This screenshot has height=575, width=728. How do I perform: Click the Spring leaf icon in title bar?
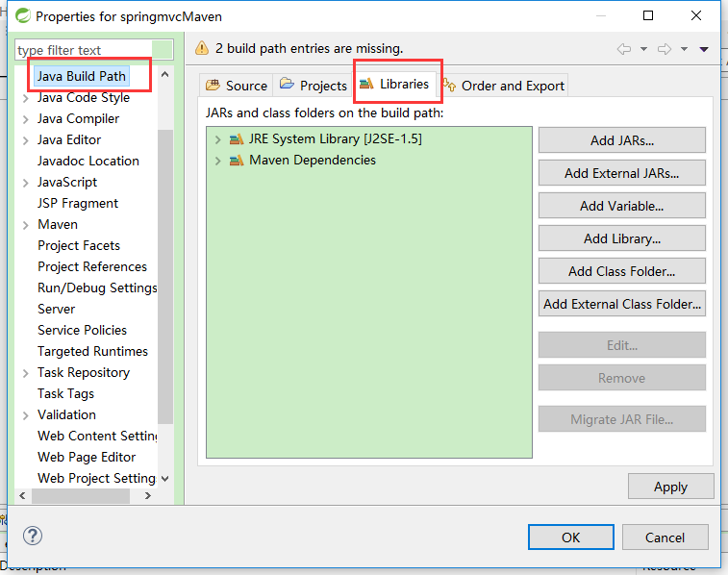[x=23, y=15]
